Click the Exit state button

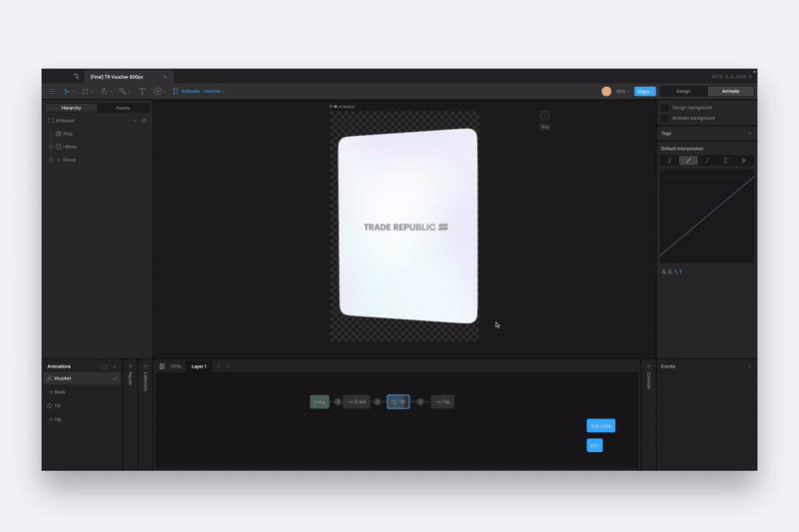(594, 445)
